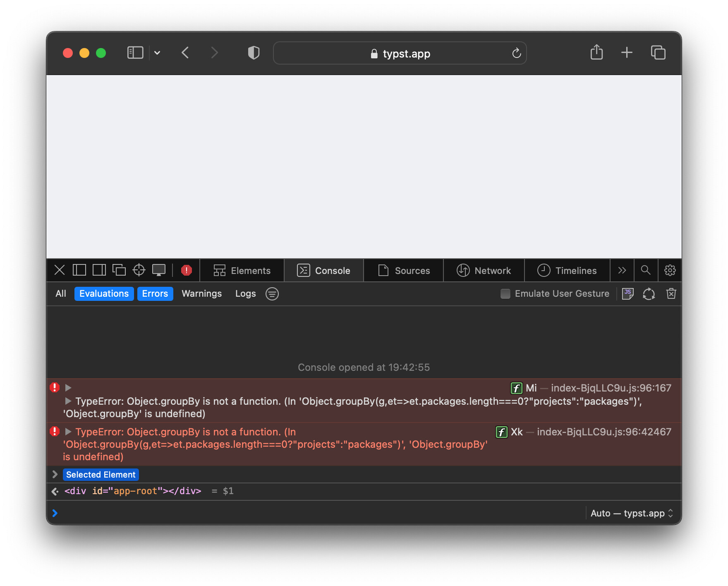Toggle the Warnings filter
The image size is (728, 586).
(x=202, y=294)
